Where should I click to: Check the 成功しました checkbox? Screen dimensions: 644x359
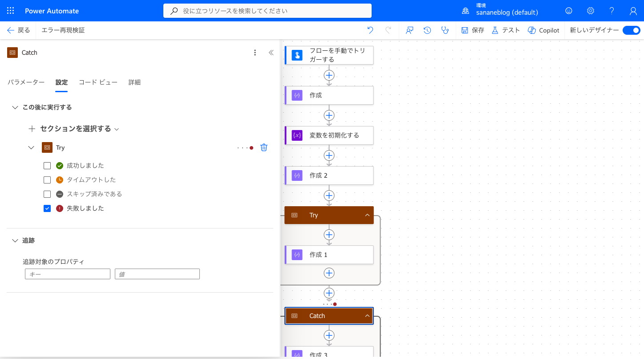pyautogui.click(x=47, y=166)
